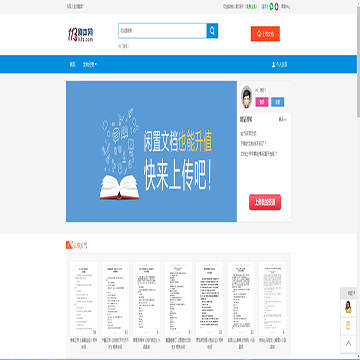The width and height of the screenshot is (360, 360).
Task: Click the site logo in the header
Action: [x=81, y=35]
